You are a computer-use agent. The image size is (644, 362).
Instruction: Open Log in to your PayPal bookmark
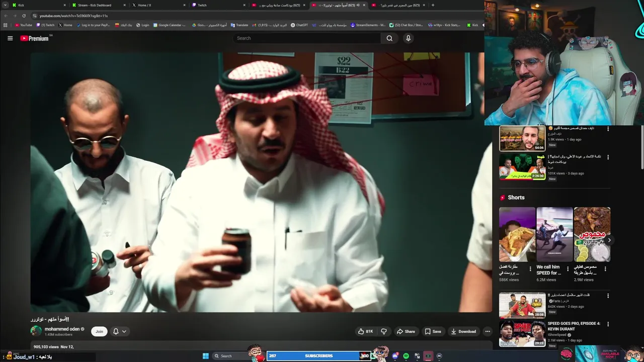[93, 25]
